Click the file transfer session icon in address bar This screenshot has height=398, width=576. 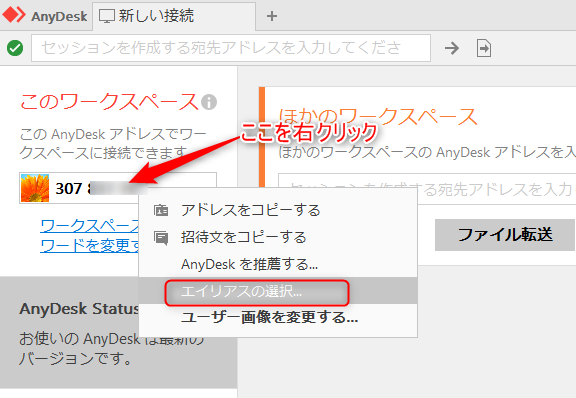pos(484,48)
